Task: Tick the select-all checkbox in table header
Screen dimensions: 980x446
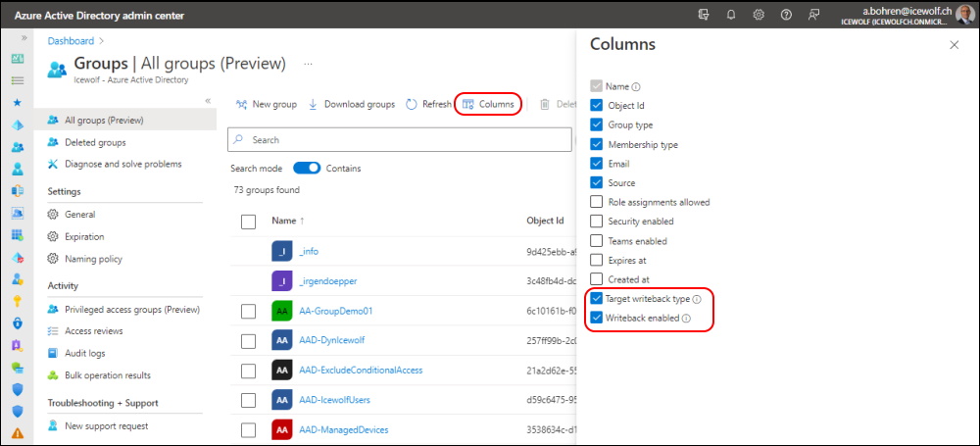Action: 248,222
